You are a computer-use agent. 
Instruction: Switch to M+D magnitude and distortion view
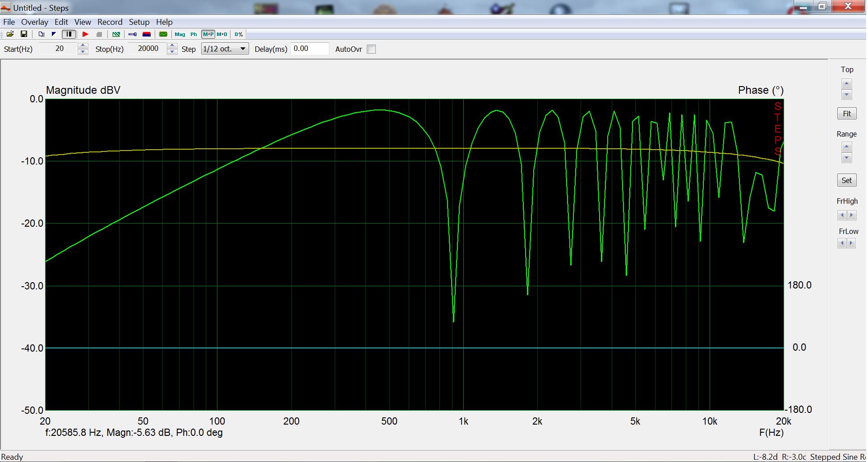tap(222, 34)
